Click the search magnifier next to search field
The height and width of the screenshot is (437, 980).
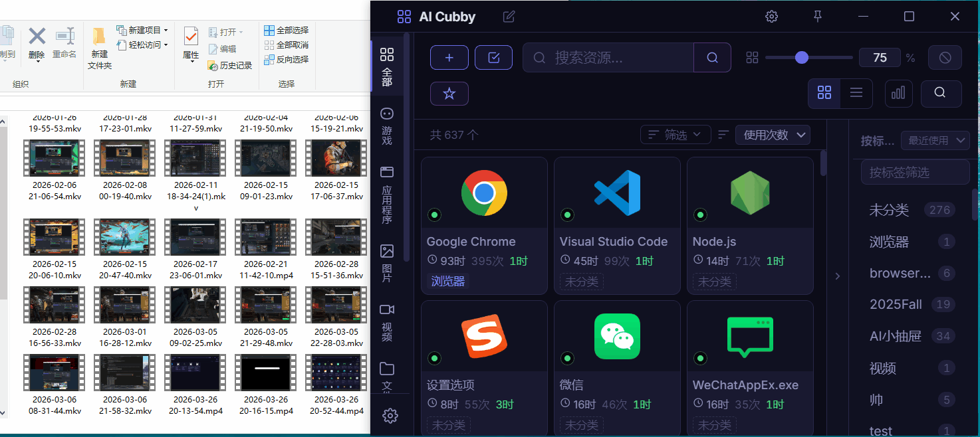(x=712, y=58)
